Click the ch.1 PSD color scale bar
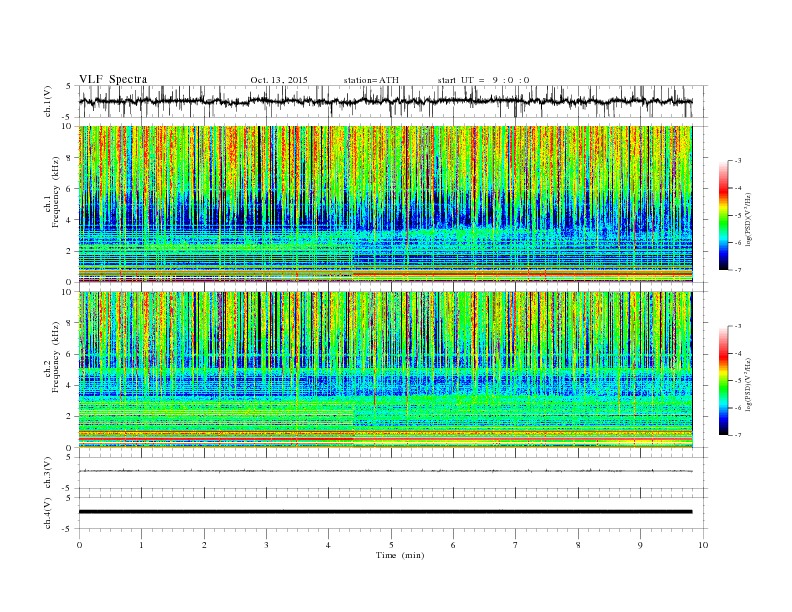792x612 pixels. tap(723, 215)
